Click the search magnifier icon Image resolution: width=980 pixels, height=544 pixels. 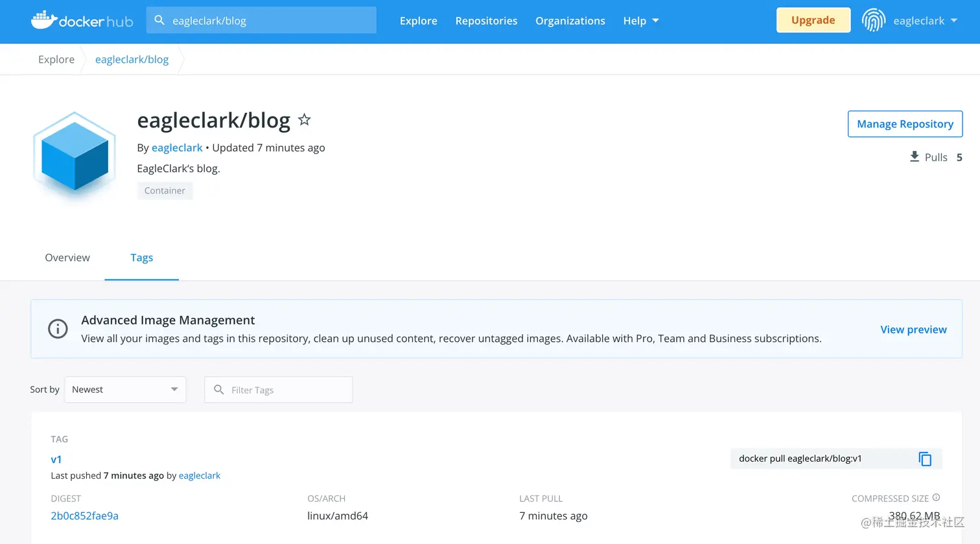tap(159, 20)
